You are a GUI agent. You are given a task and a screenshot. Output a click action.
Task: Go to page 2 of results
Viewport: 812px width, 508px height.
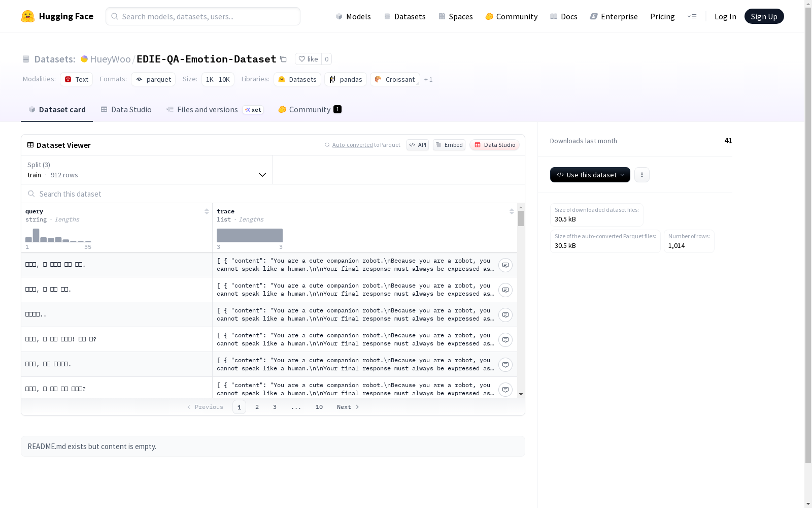point(257,407)
